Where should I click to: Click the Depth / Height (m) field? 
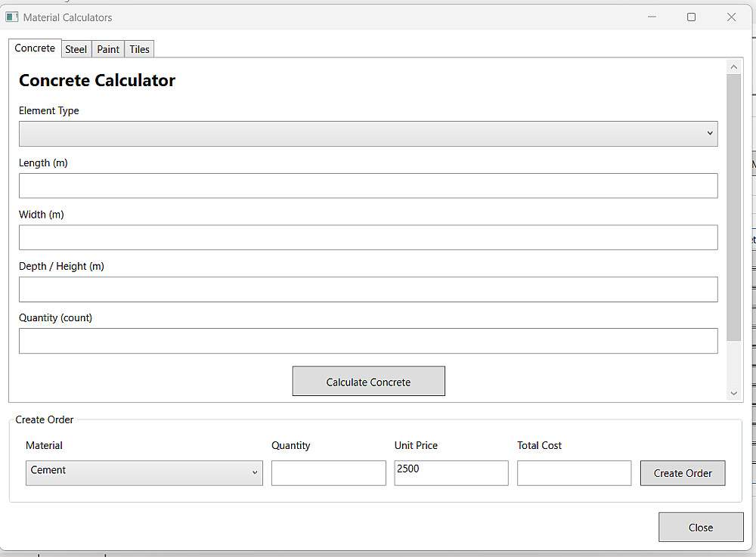click(368, 289)
